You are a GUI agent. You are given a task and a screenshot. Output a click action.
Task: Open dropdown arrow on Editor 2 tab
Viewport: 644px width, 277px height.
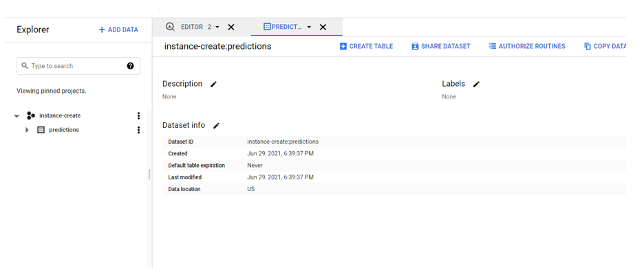(217, 27)
